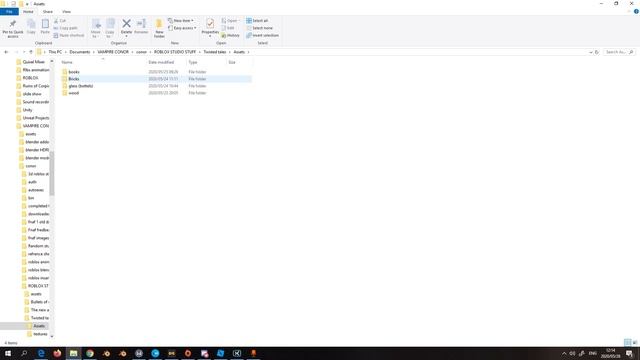Click the navigation pane scrollbar
This screenshot has width=640, height=360.
(52, 173)
